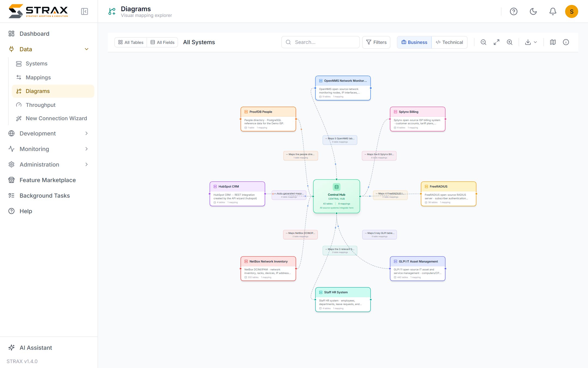This screenshot has height=368, width=588.
Task: Click the fit-to-view expand arrows icon
Action: pyautogui.click(x=496, y=42)
